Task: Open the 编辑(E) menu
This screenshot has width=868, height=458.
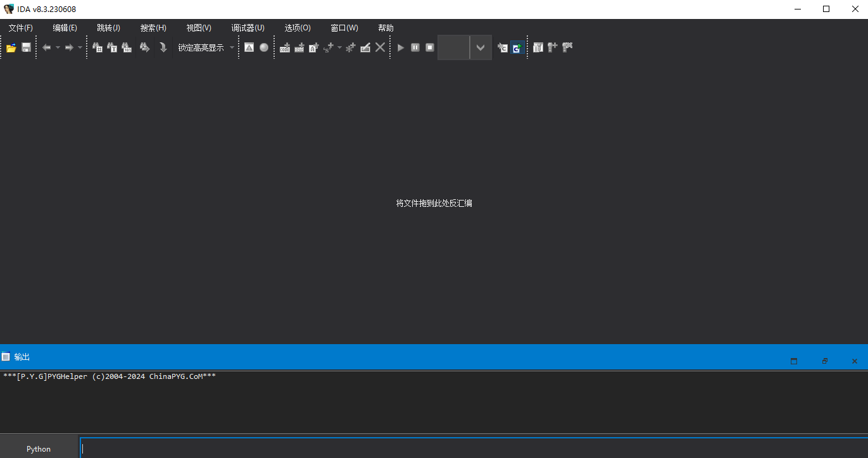Action: point(65,28)
